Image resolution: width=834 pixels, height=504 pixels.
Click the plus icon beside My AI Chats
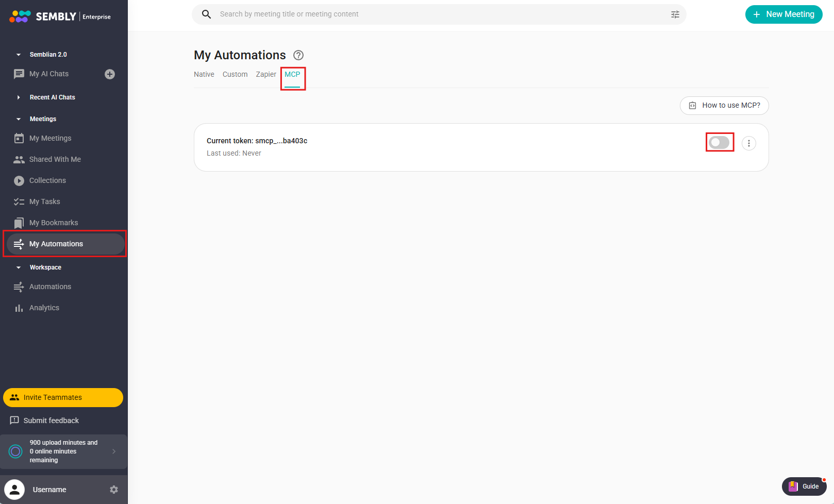click(110, 74)
